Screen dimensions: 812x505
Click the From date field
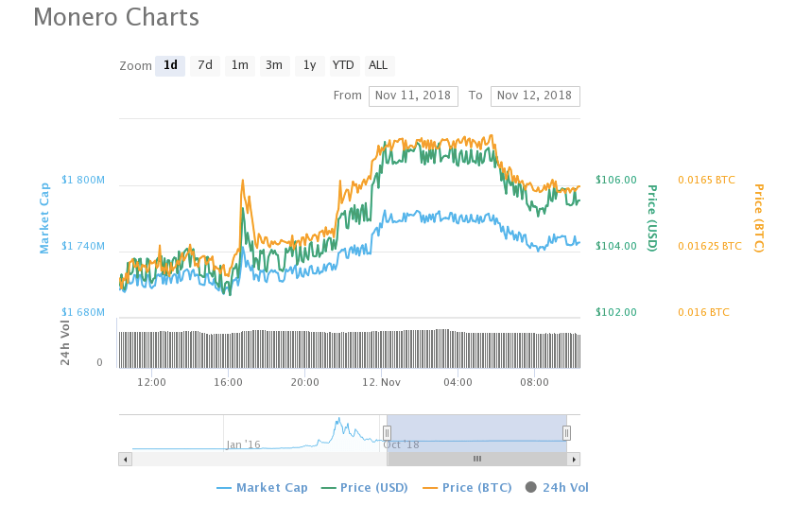tap(413, 96)
